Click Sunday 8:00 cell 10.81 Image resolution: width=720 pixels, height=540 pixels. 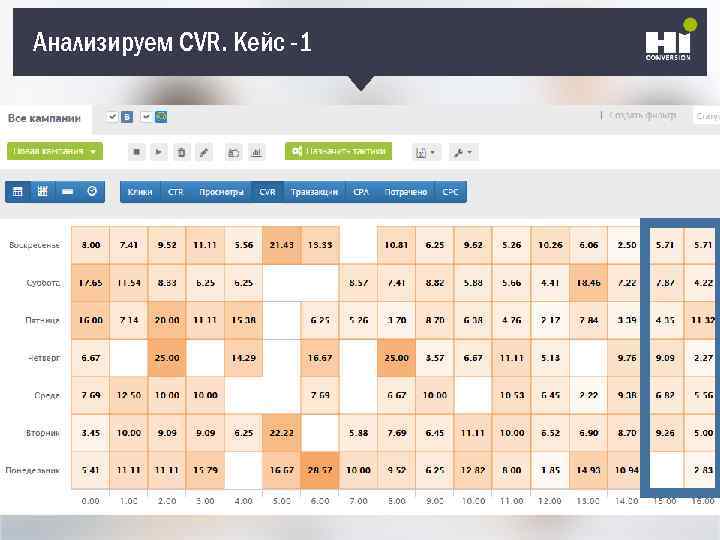pos(396,245)
